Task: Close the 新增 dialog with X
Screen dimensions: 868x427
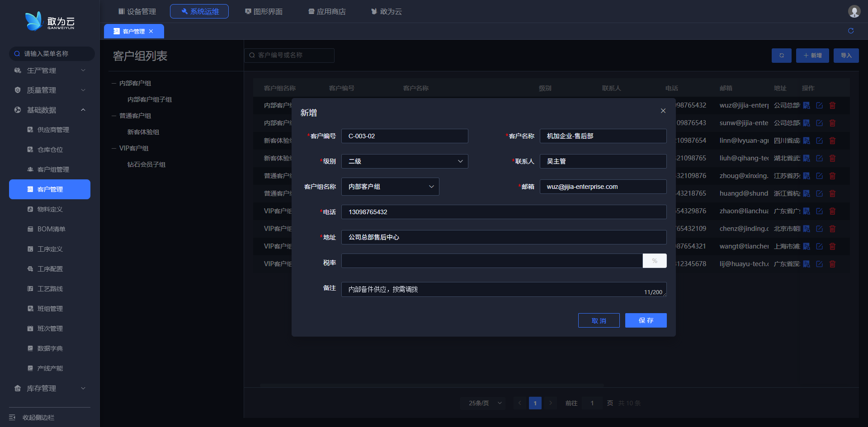Action: tap(663, 111)
